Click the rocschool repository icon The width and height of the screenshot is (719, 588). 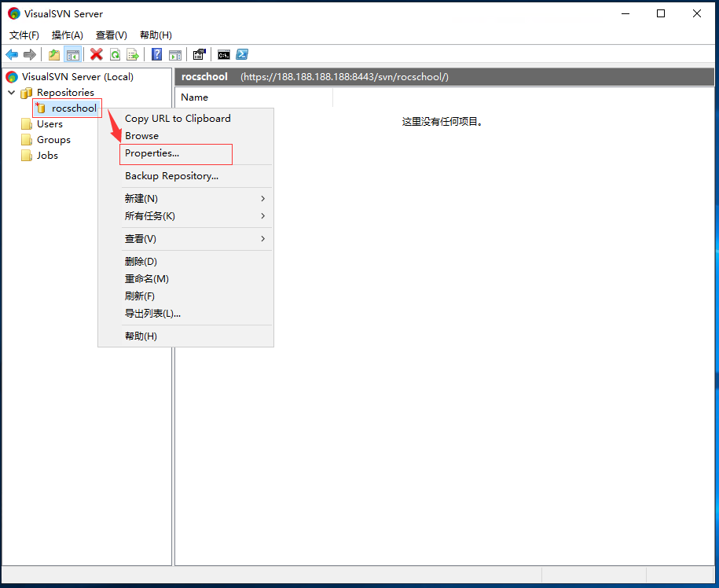click(x=40, y=108)
